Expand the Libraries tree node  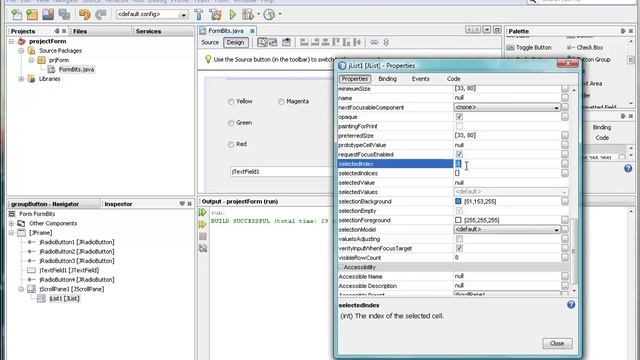[21, 79]
